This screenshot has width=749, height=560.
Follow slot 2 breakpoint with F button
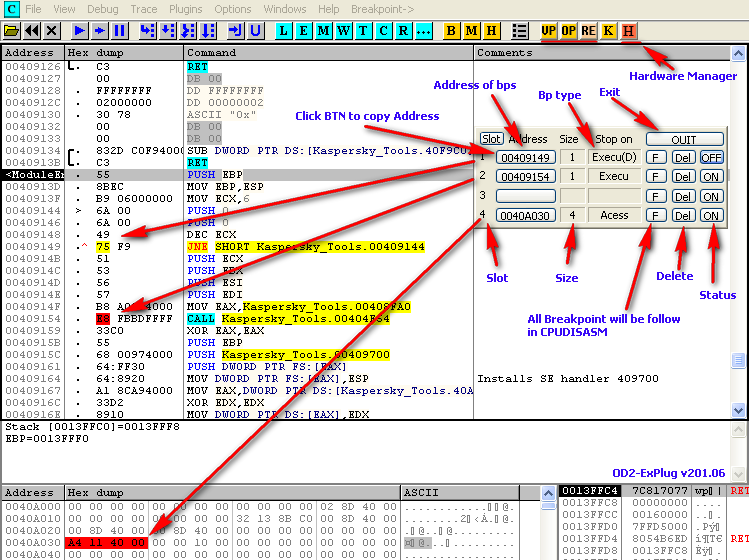click(656, 177)
